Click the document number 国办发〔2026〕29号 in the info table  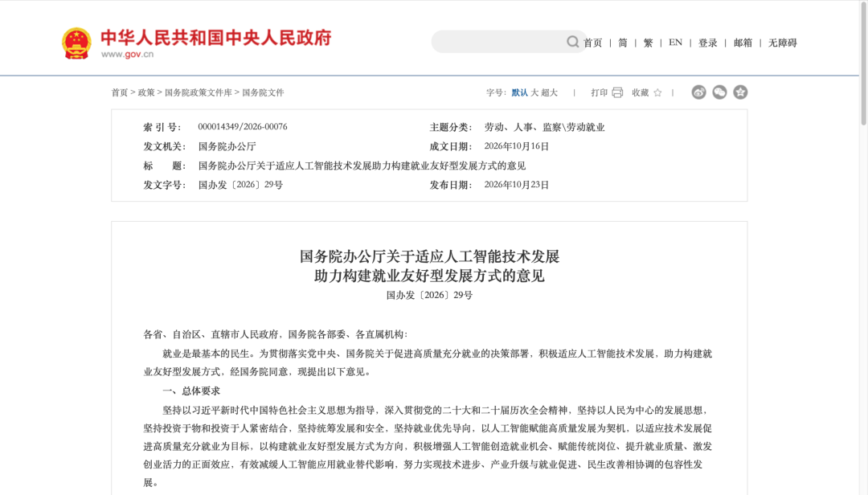tap(240, 185)
